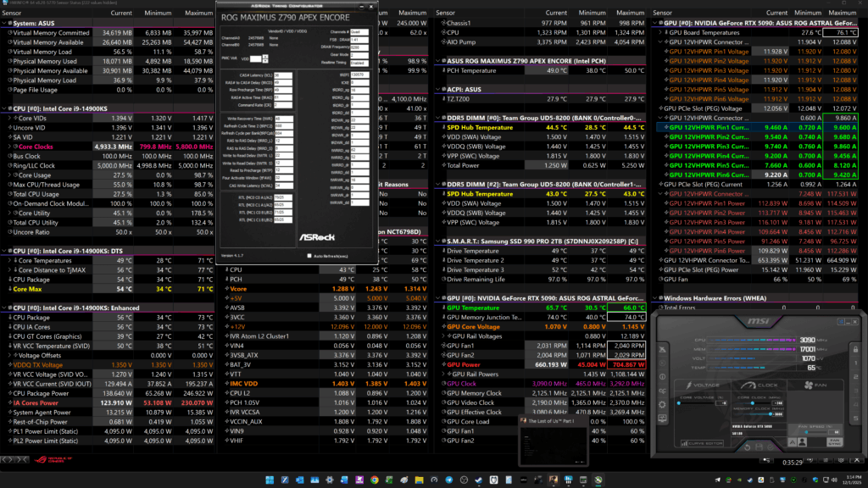This screenshot has width=868, height=488.
Task: Open Windows Start button on taskbar
Action: click(x=270, y=480)
